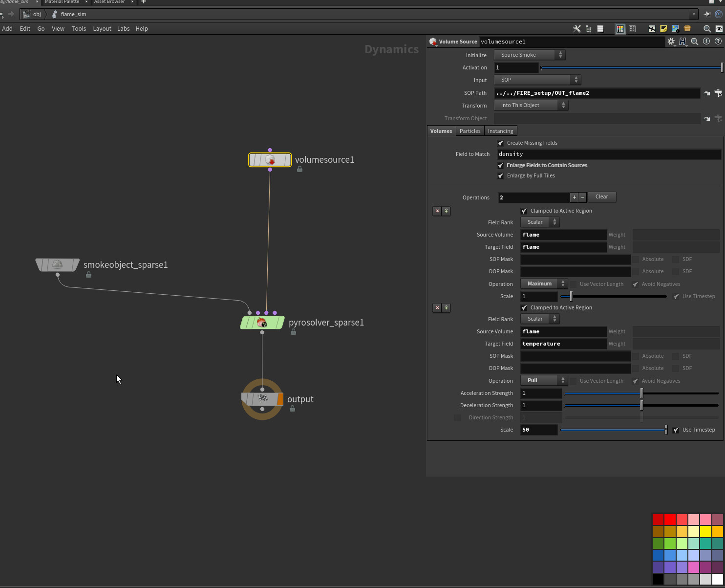Open first Field Rank Scalar dropdown
725x588 pixels.
point(540,222)
